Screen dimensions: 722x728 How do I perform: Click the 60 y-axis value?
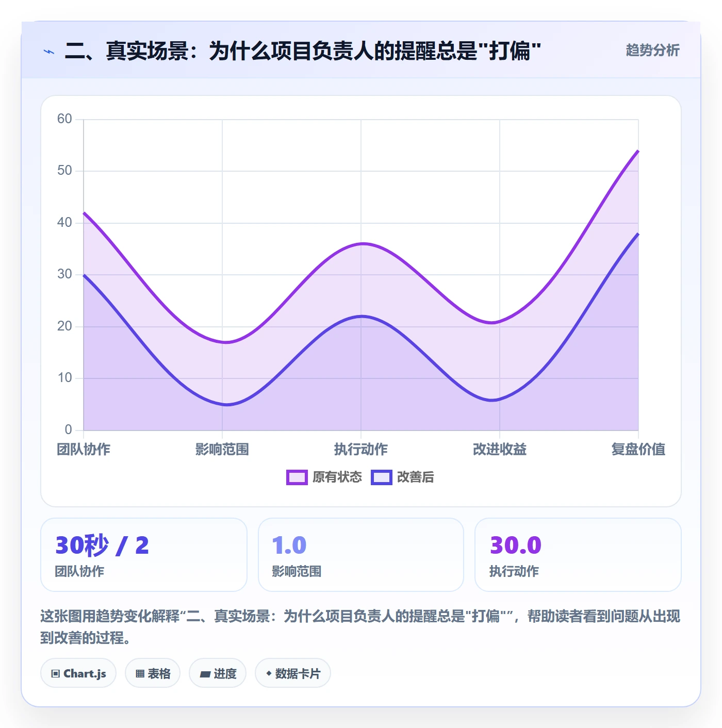click(64, 119)
